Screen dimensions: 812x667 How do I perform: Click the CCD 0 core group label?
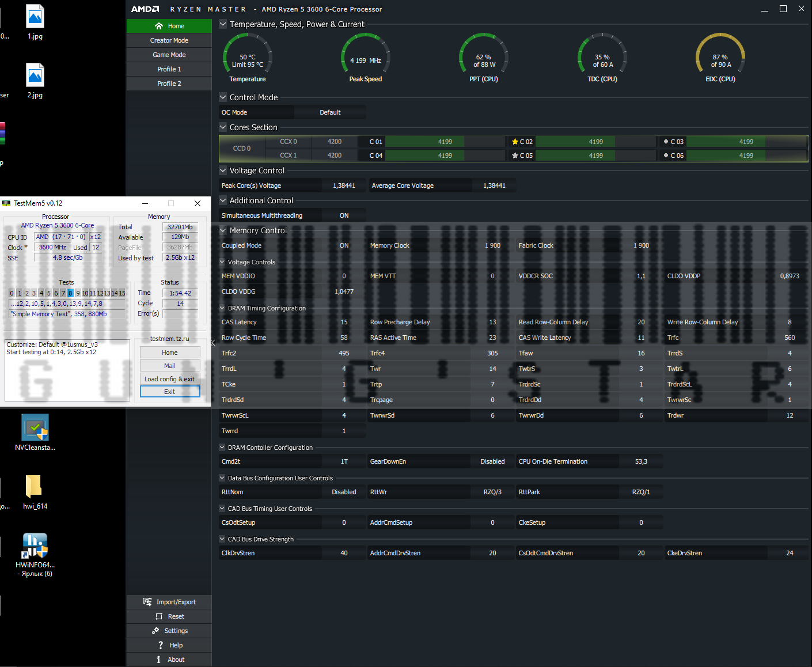click(x=242, y=149)
